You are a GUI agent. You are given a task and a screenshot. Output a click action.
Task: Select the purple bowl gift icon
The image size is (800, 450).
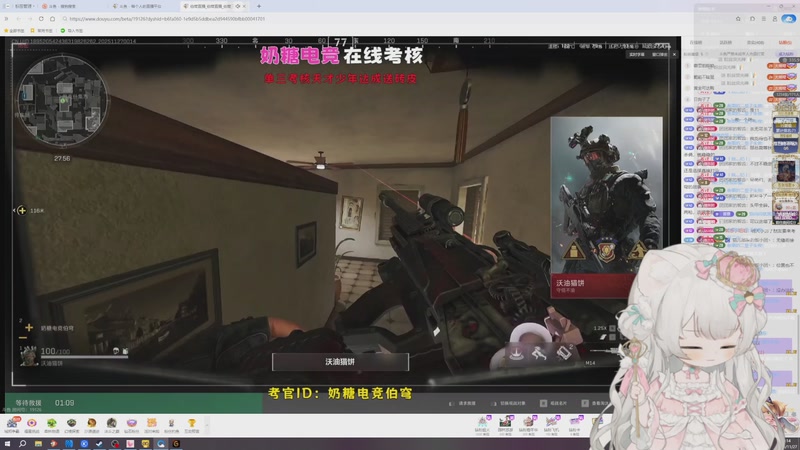132,425
